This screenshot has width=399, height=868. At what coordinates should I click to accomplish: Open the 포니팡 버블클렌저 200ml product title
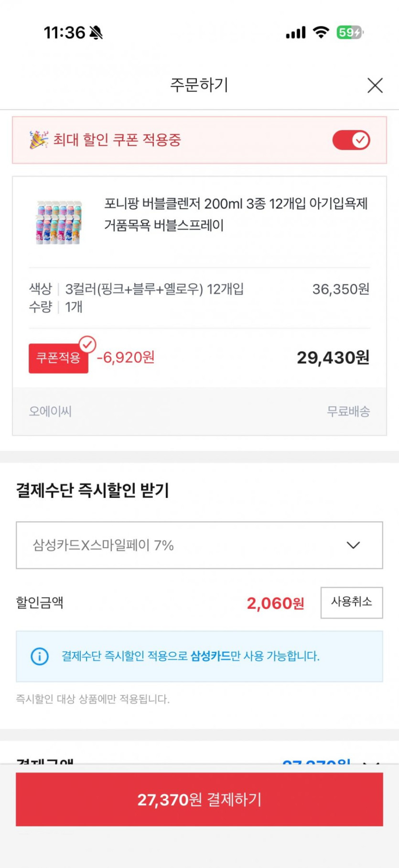tap(236, 214)
